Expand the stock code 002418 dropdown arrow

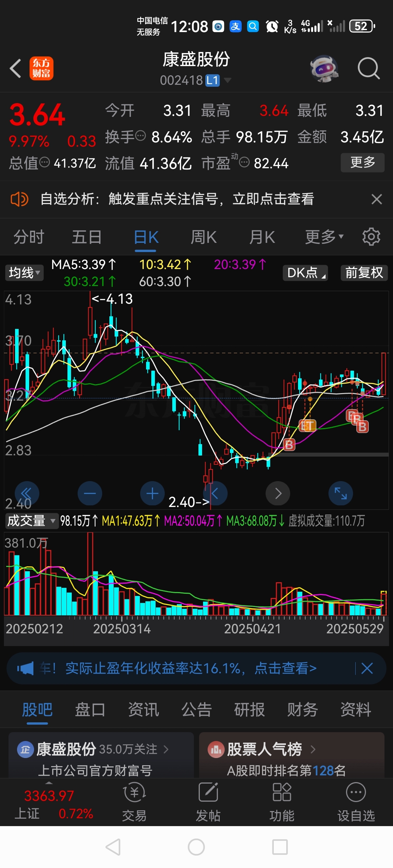pyautogui.click(x=228, y=80)
